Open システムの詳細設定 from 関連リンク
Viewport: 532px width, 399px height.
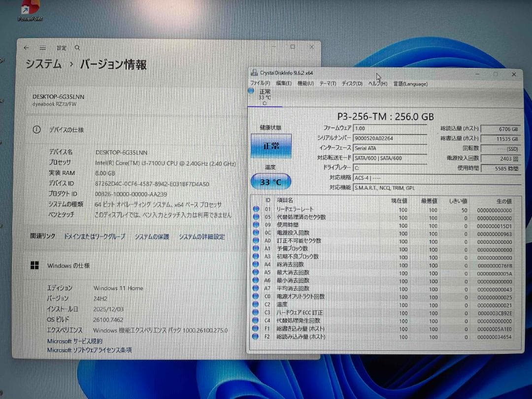pos(203,236)
